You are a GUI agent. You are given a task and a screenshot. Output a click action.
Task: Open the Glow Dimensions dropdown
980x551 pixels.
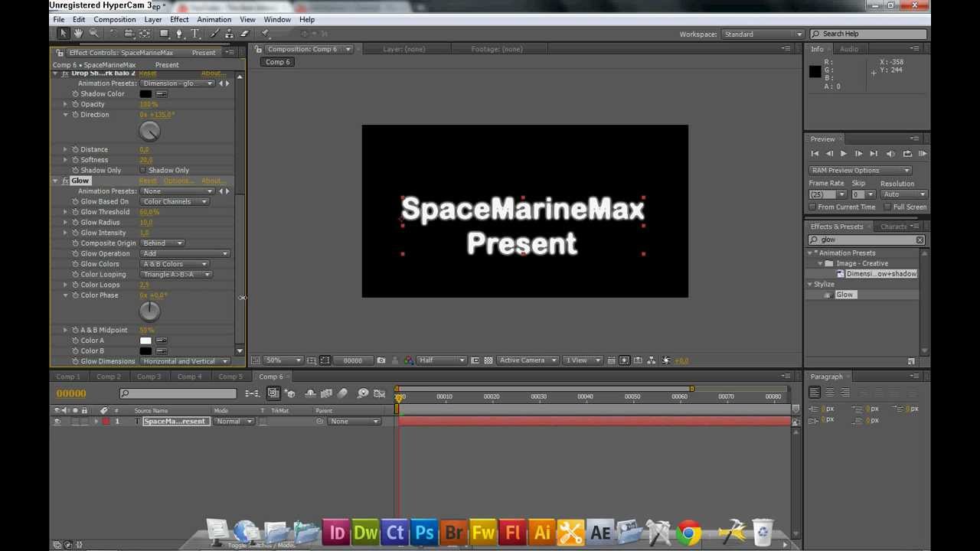(x=185, y=361)
